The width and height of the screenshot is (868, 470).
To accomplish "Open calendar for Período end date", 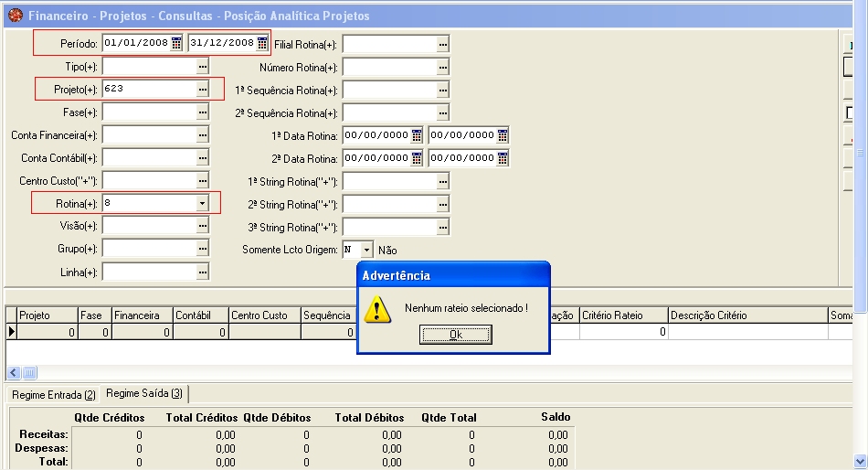I will pyautogui.click(x=262, y=43).
